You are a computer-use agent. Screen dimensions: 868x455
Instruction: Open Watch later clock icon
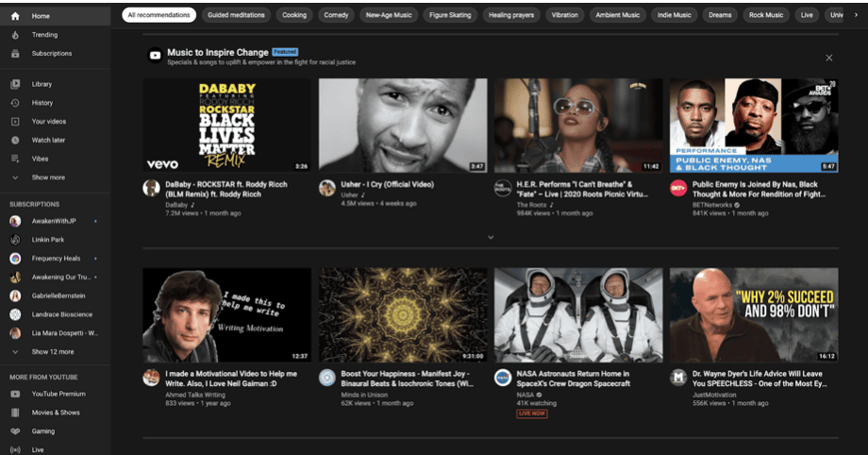[x=15, y=141]
